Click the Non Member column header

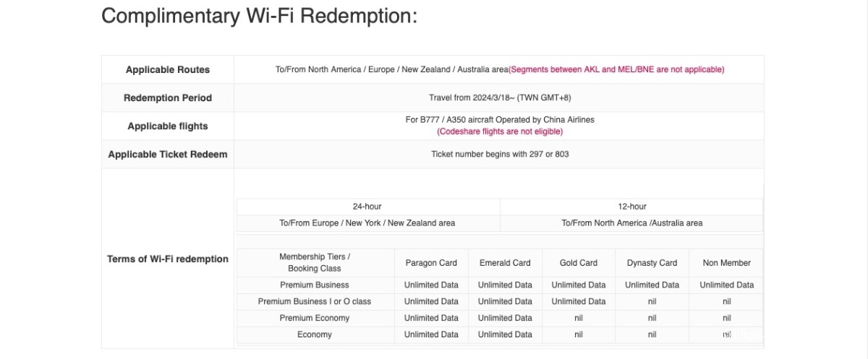727,263
